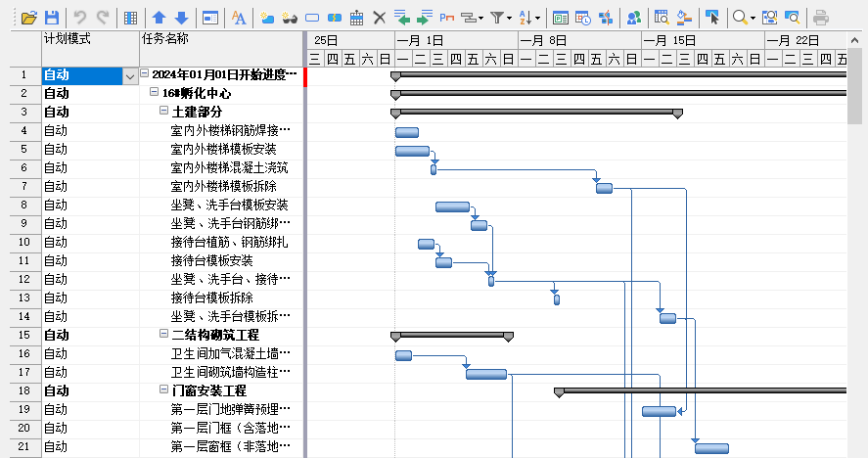Click the greyed printer icon
Screen dimensions: 868x458
[x=821, y=18]
